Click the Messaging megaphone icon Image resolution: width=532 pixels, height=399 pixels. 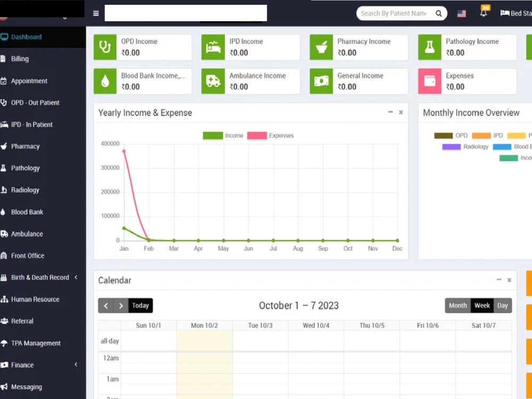(4, 387)
